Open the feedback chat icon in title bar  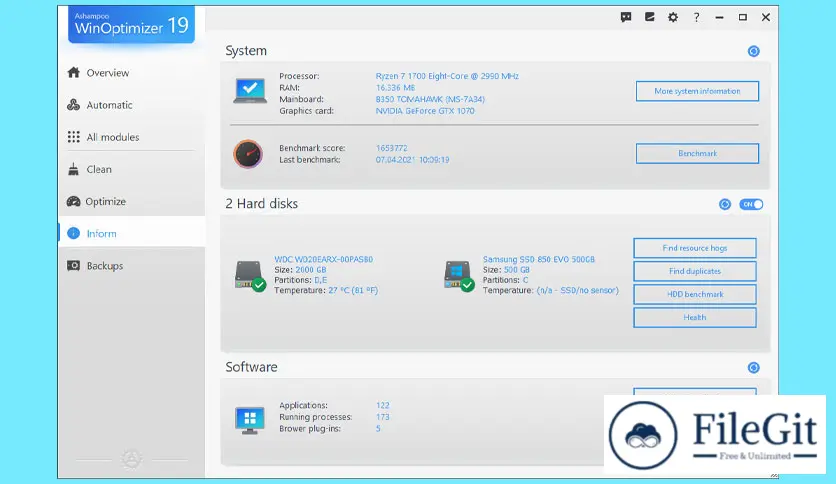point(626,17)
